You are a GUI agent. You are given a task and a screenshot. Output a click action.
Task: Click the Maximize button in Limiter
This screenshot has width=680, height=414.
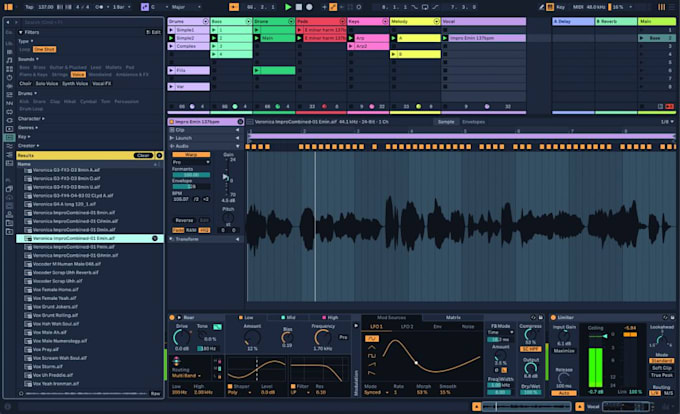point(564,351)
